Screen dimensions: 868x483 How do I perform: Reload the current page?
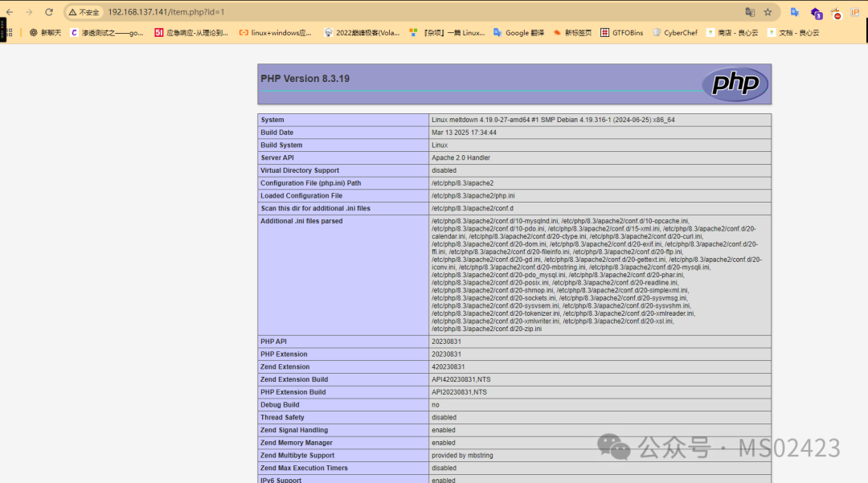[x=49, y=12]
